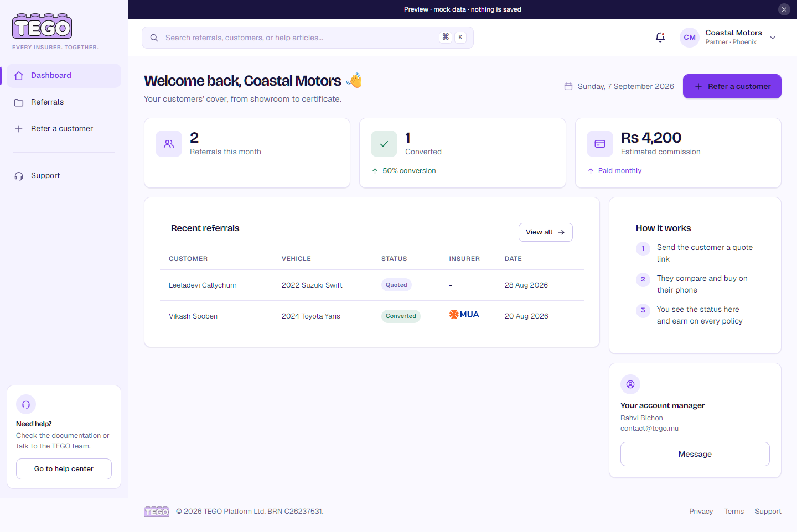Viewport: 797px width, 532px height.
Task: Click the Converted status badge
Action: pos(401,316)
